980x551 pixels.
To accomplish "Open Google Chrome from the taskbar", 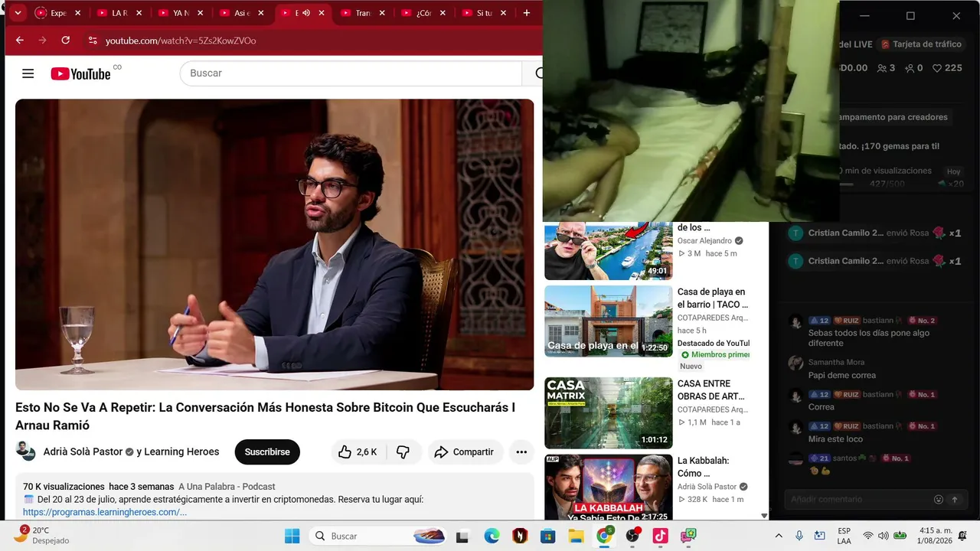I will point(604,536).
